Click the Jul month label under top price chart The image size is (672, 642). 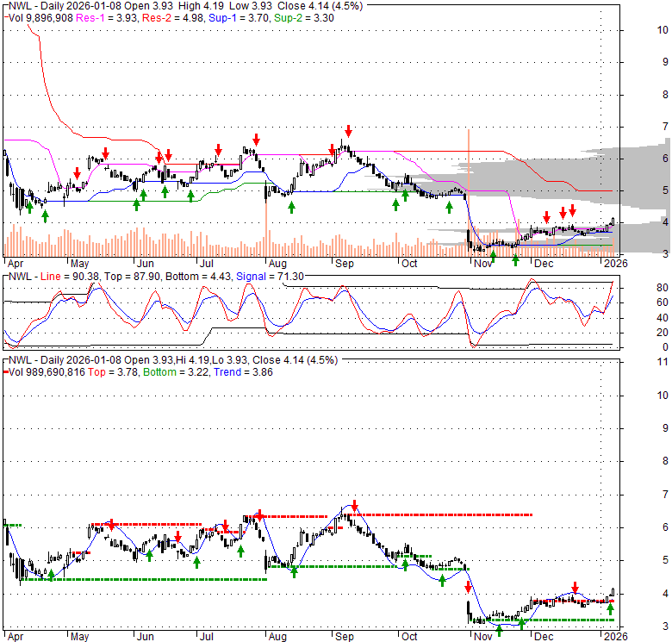point(207,264)
